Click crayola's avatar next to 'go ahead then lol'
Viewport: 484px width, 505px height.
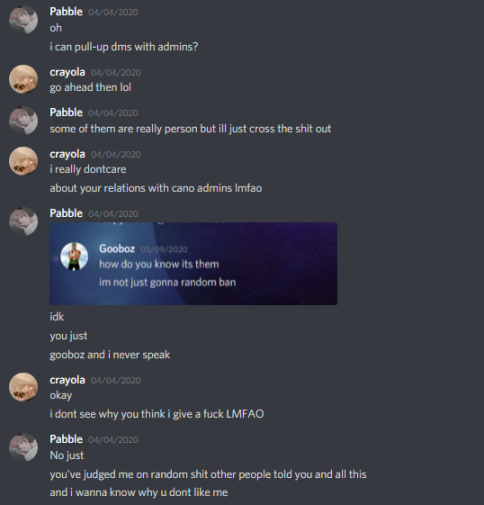(23, 79)
